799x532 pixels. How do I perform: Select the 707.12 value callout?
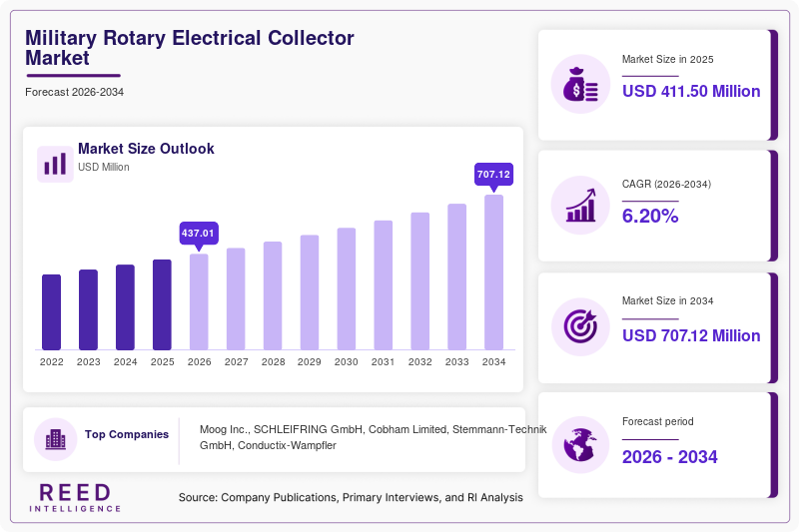(x=493, y=175)
